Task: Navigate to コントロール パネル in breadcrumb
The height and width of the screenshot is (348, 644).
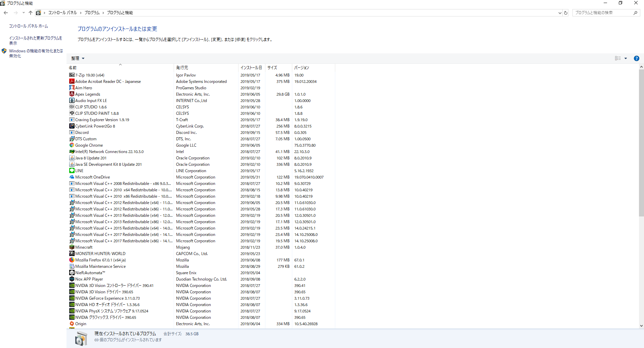Action: click(x=62, y=13)
